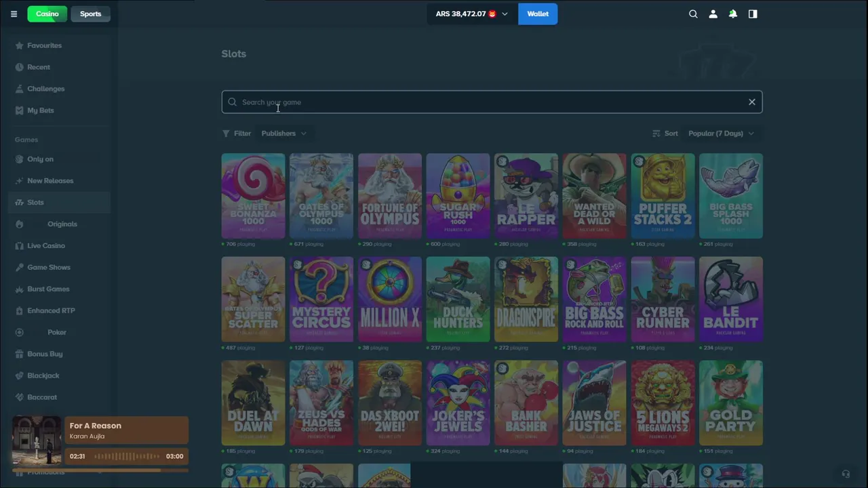Click the For A Reason album art
The width and height of the screenshot is (868, 488).
[x=37, y=440]
